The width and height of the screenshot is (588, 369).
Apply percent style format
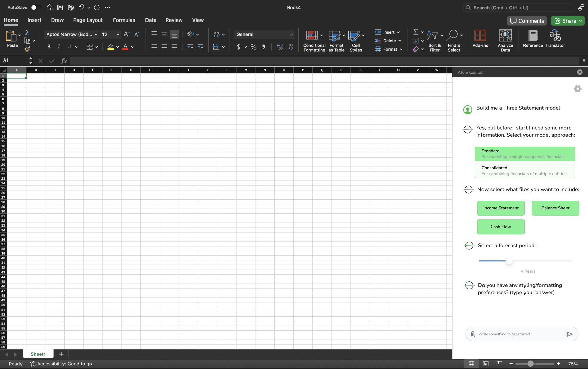click(x=253, y=47)
